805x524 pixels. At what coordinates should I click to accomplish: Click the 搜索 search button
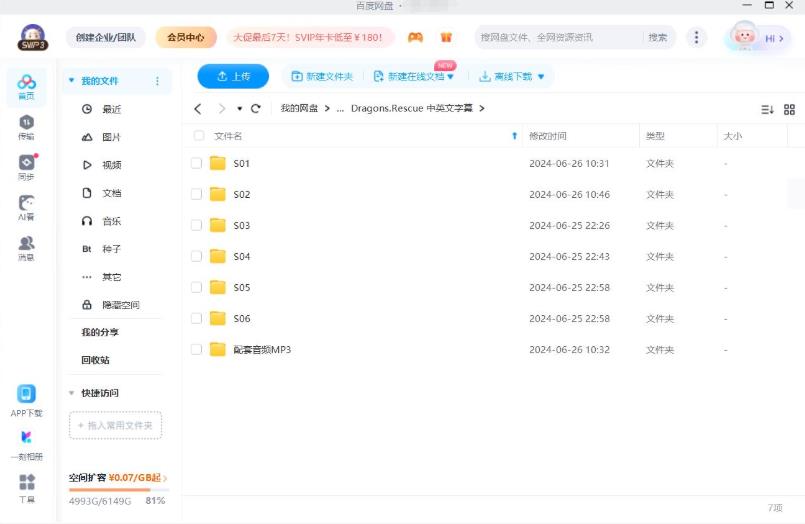point(657,37)
